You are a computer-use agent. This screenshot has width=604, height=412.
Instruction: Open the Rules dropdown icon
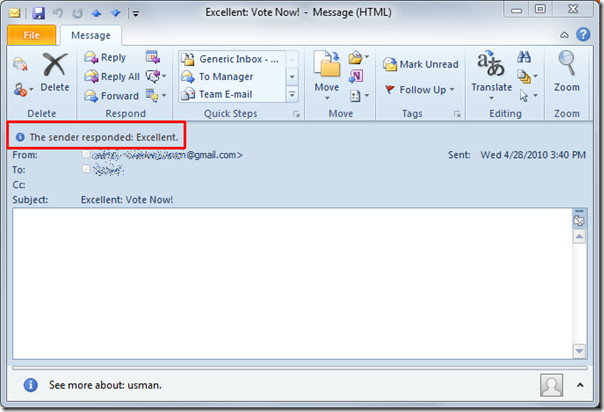(x=359, y=58)
